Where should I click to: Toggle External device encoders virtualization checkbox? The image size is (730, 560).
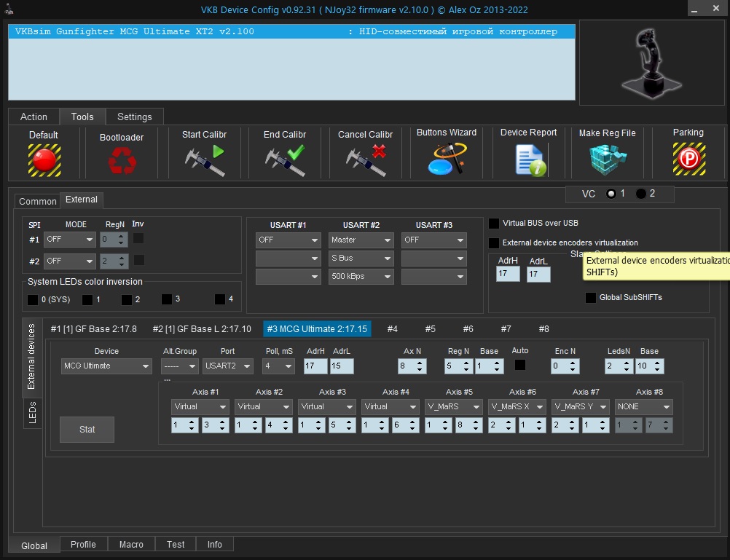pos(493,243)
